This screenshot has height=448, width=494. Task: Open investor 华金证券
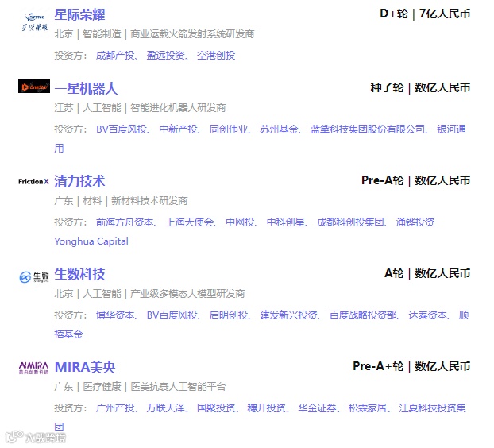coord(317,408)
